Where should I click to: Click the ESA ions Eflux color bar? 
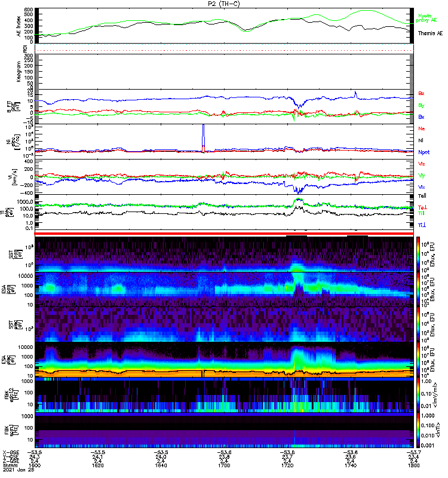pyautogui.click(x=418, y=290)
